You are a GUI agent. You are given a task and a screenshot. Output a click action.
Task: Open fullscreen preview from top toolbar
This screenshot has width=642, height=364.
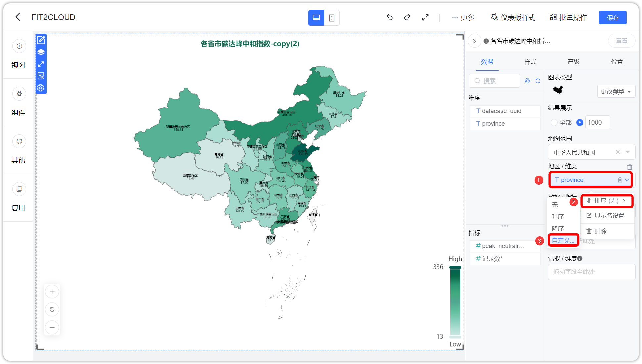[425, 17]
